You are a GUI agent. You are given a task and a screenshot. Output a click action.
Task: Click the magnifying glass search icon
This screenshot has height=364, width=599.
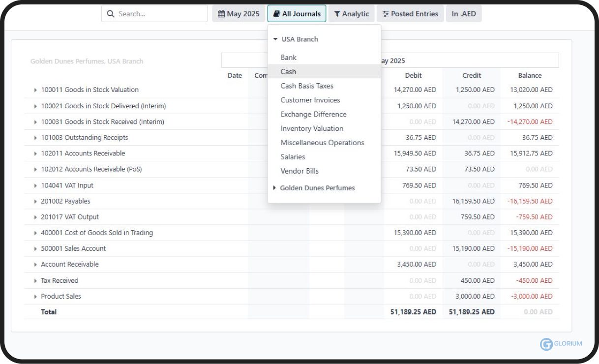pos(111,14)
